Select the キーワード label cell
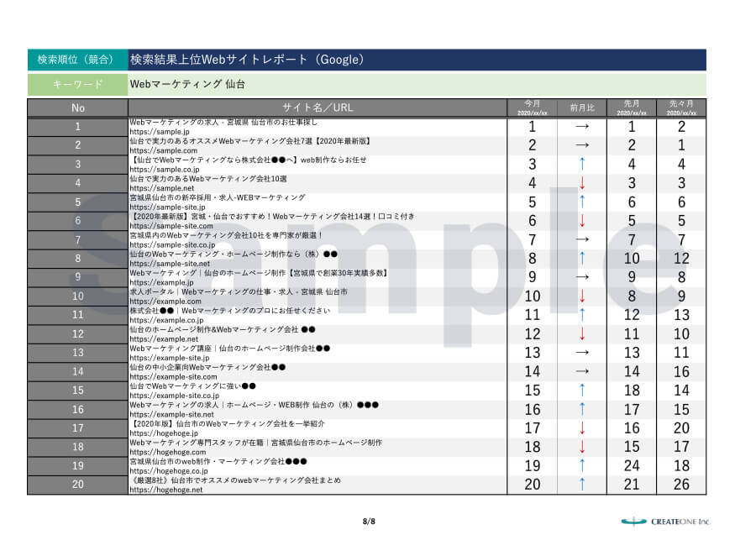The height and width of the screenshot is (535, 756). [76, 84]
